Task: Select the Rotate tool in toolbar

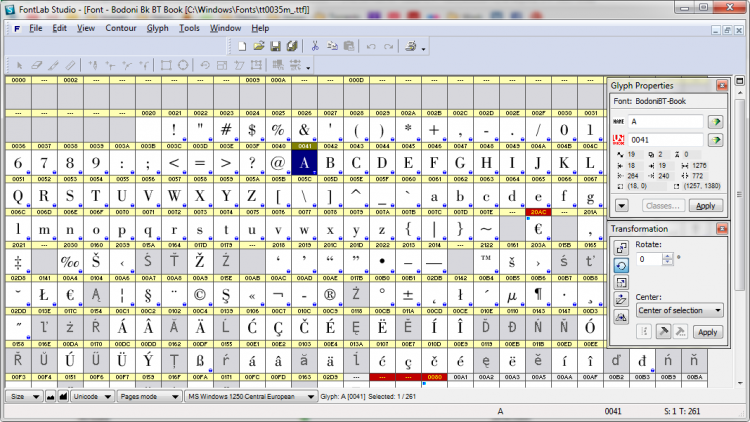Action: tap(205, 65)
